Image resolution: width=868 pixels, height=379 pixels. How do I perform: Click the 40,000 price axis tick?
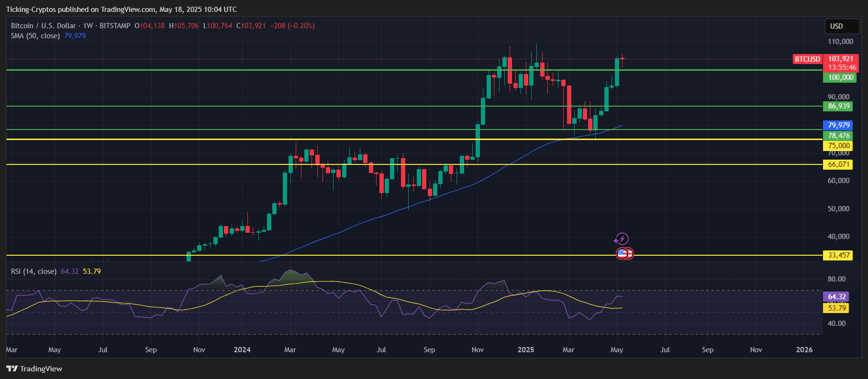[x=838, y=237]
